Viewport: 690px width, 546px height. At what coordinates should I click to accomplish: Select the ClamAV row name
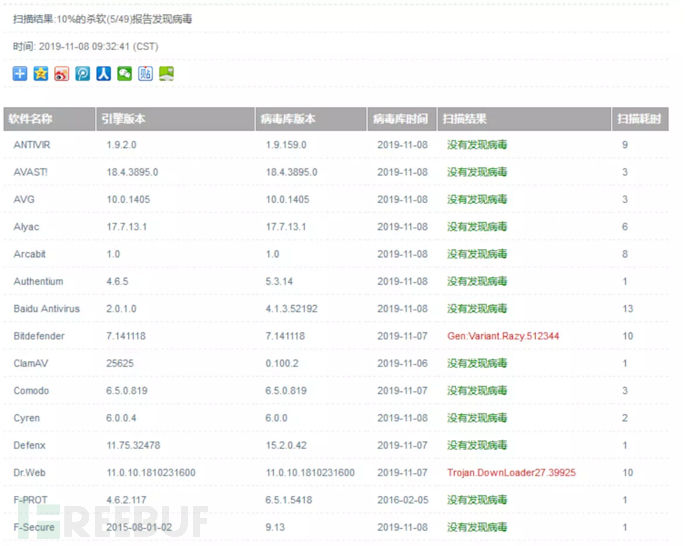31,363
